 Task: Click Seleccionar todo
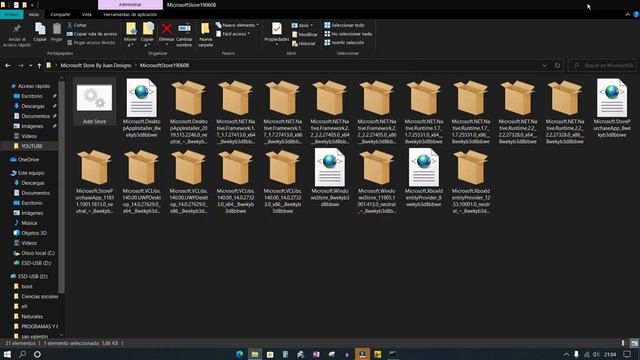[x=344, y=25]
